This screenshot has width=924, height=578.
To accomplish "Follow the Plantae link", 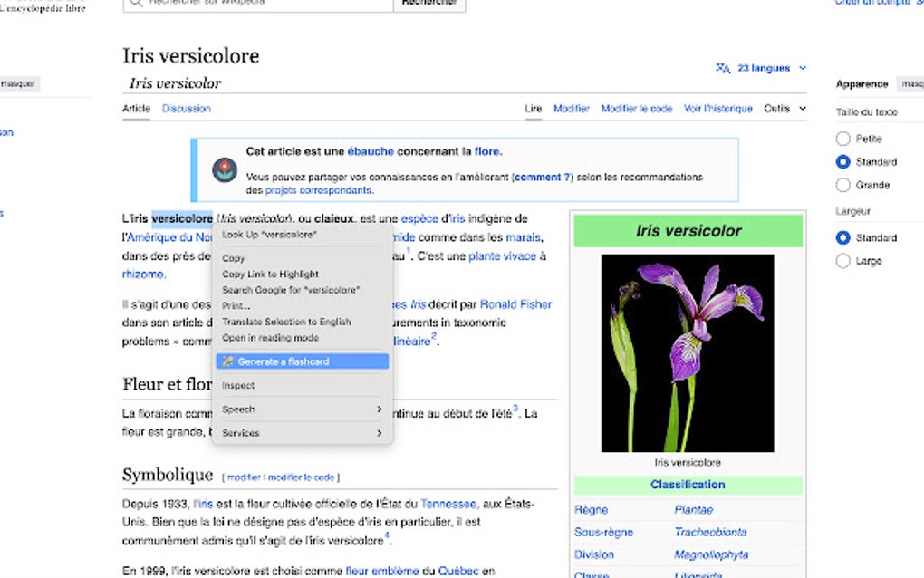I will pyautogui.click(x=694, y=510).
